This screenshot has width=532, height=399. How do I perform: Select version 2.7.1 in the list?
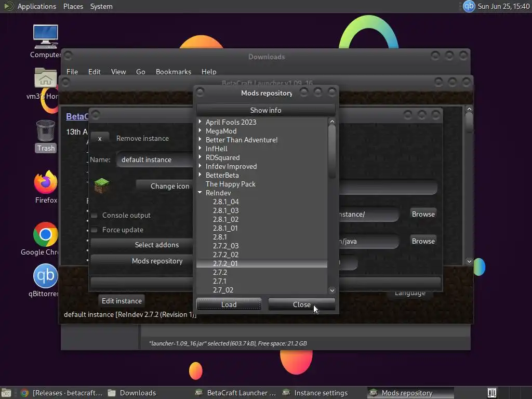click(x=220, y=281)
